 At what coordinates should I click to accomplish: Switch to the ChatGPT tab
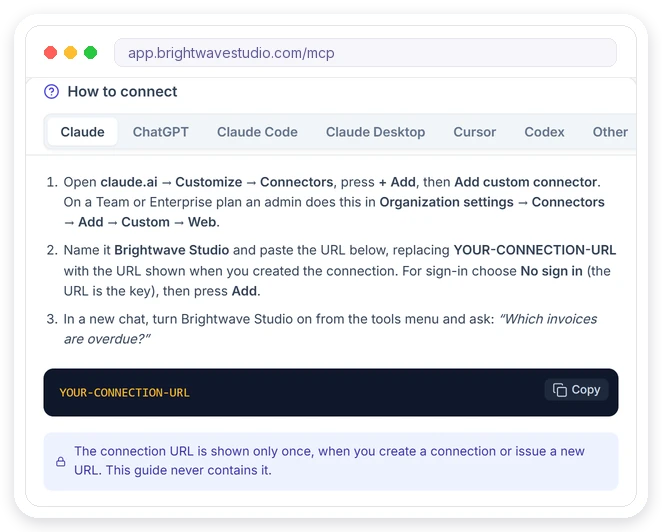pos(160,132)
